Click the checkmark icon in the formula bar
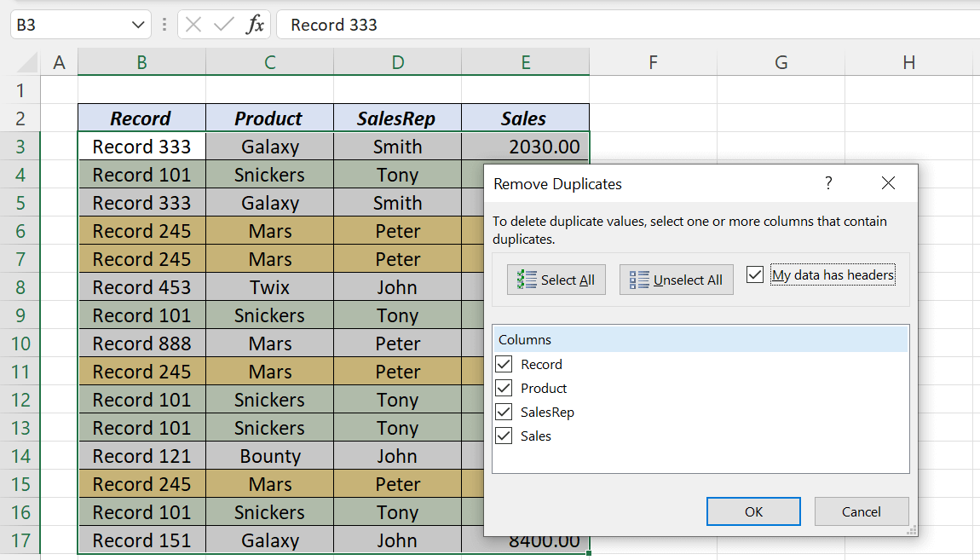The height and width of the screenshot is (560, 980). [x=226, y=24]
